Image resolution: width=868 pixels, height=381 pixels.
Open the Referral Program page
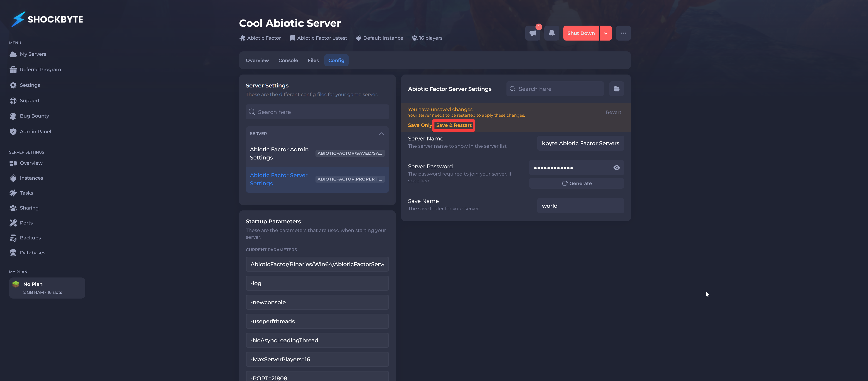[x=40, y=69]
